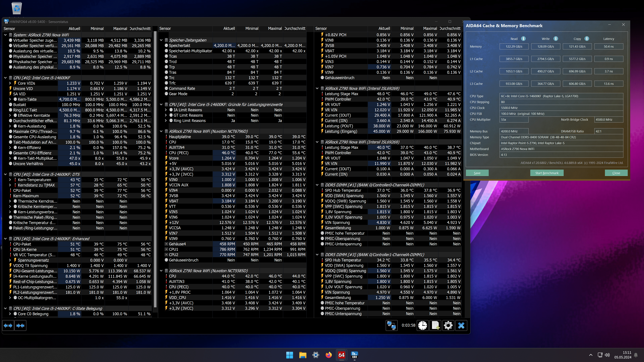Expand the Kern-Temperaturen row
This screenshot has height=362, width=644.
click(10, 180)
